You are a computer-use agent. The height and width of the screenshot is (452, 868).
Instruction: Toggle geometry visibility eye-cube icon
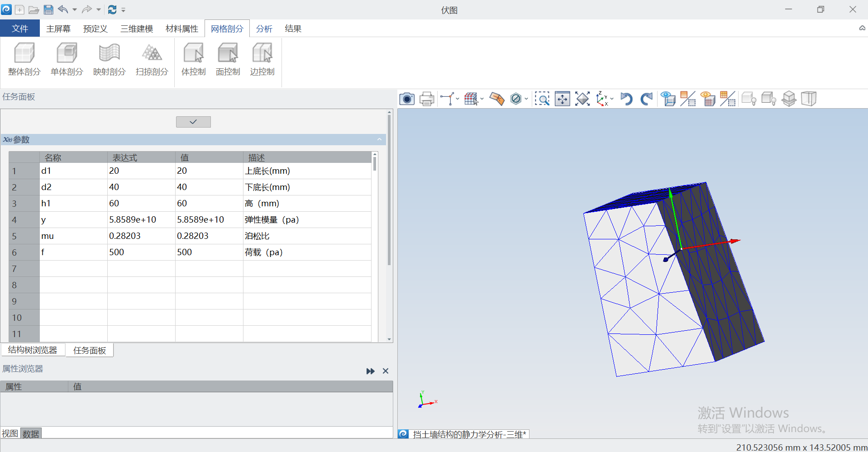(x=668, y=99)
